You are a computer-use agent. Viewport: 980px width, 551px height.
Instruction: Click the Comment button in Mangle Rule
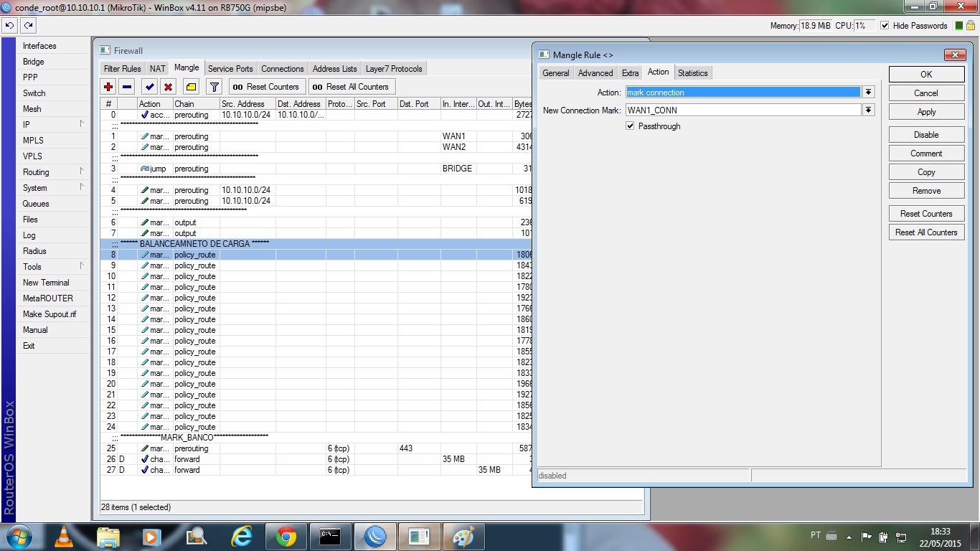tap(926, 154)
